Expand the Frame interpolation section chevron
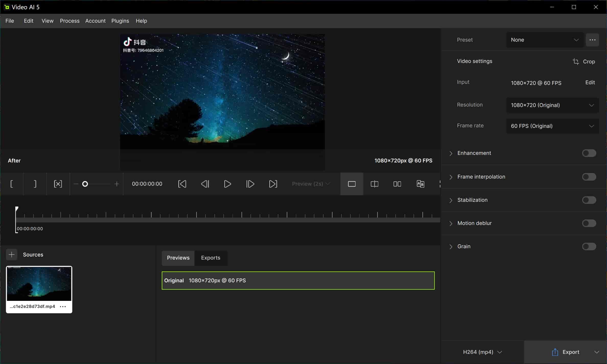Screen dimensions: 607x364 (451, 177)
